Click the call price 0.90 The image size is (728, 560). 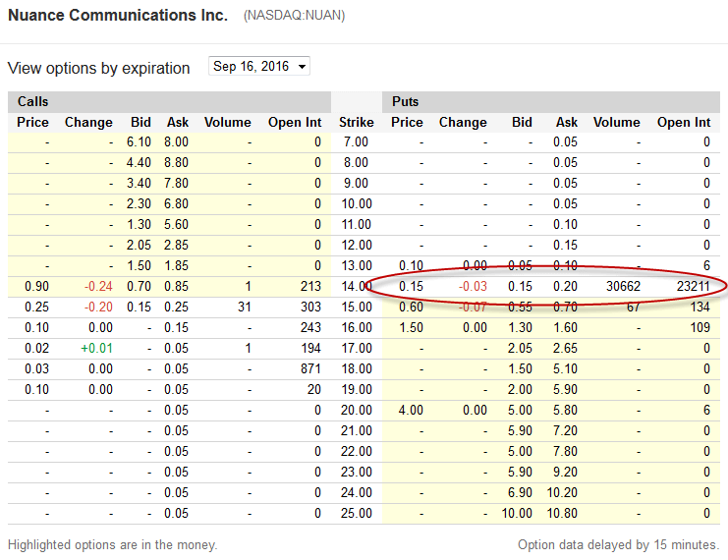click(x=36, y=286)
